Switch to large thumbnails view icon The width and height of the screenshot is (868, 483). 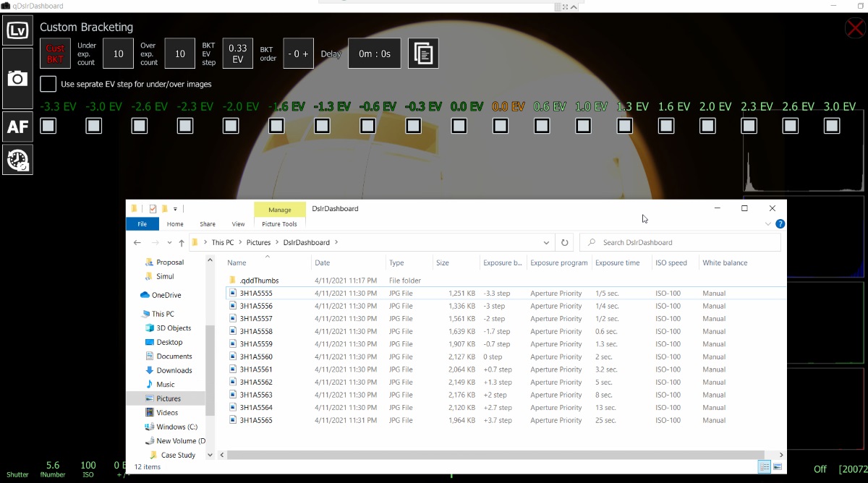778,467
